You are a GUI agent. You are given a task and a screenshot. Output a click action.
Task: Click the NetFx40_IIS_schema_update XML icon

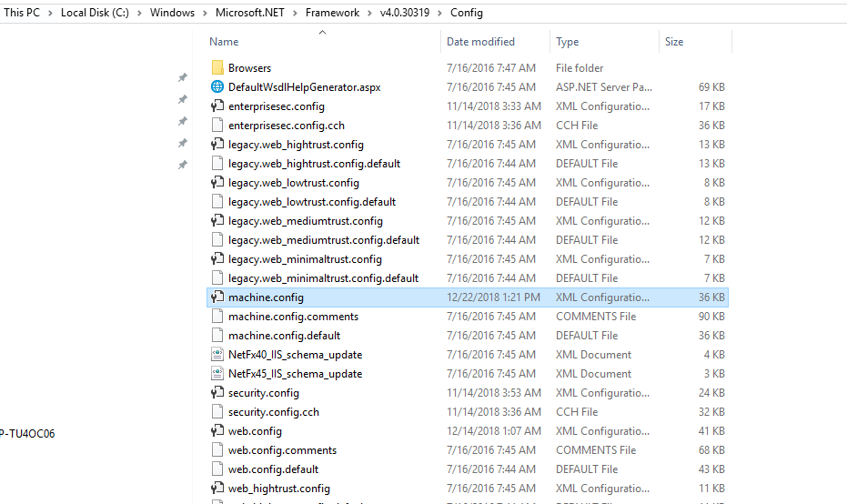tap(217, 355)
